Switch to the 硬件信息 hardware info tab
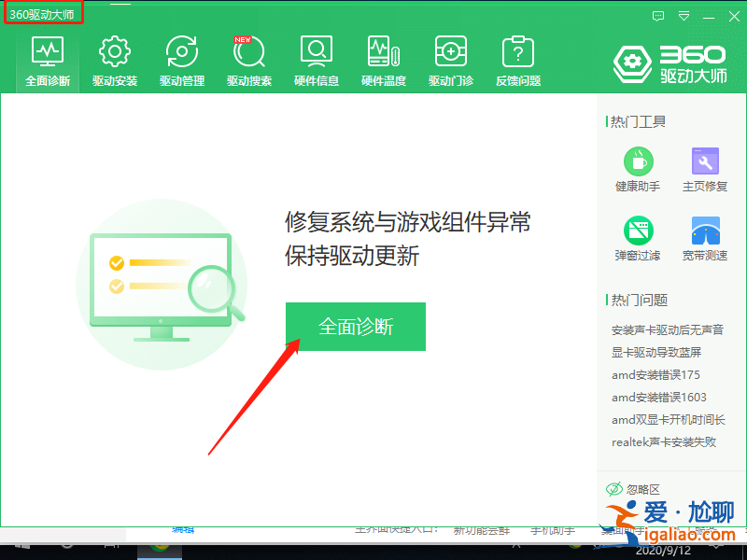Screen dimensions: 747x560 [x=316, y=58]
